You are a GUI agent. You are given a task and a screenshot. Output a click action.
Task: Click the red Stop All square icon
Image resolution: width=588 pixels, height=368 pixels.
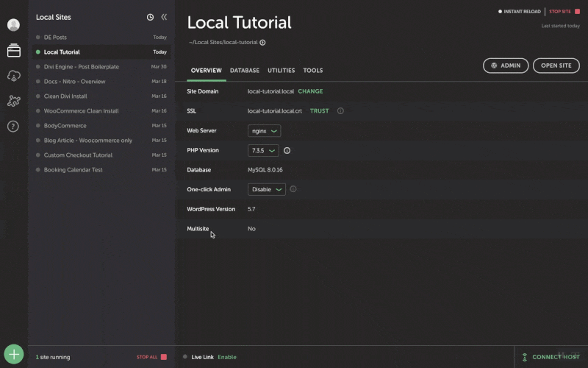[164, 357]
